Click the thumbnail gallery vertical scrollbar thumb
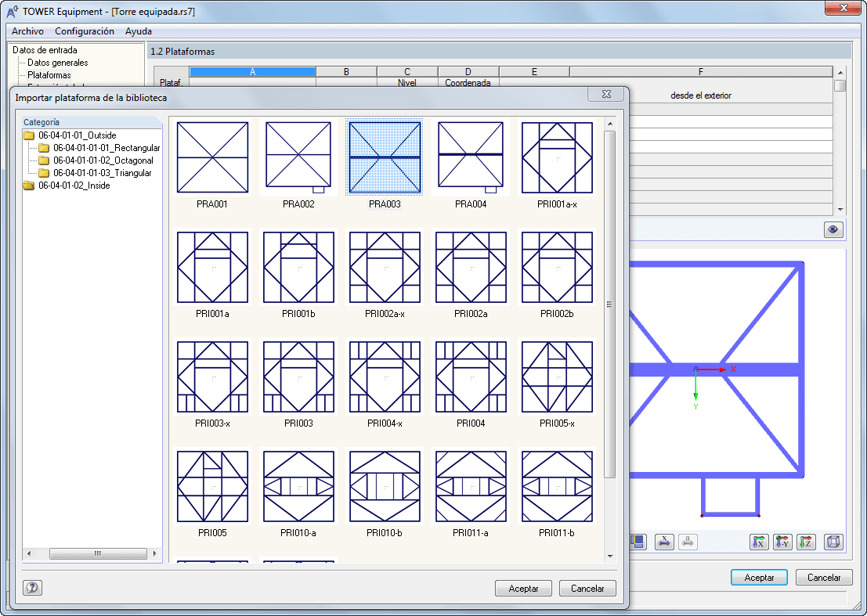867x616 pixels. pos(610,304)
